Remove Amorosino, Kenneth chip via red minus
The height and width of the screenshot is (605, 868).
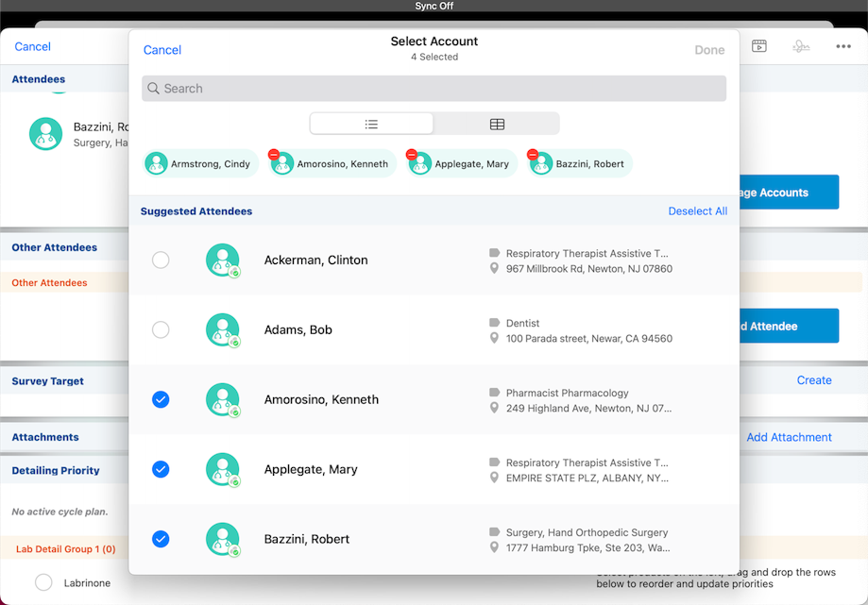[x=274, y=155]
